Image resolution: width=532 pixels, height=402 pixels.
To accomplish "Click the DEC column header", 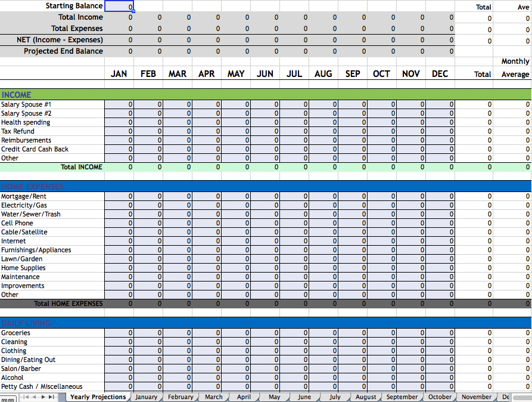I will (440, 74).
